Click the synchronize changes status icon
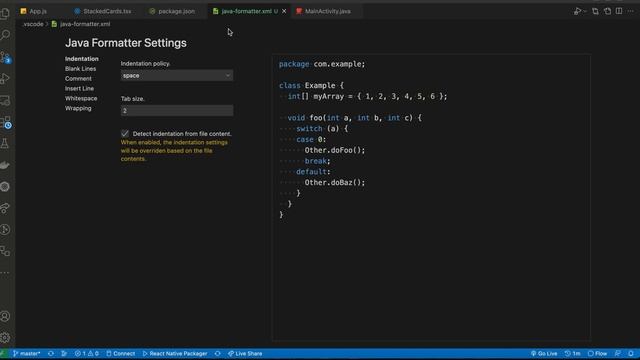The image size is (640, 360). pyautogui.click(x=51, y=353)
